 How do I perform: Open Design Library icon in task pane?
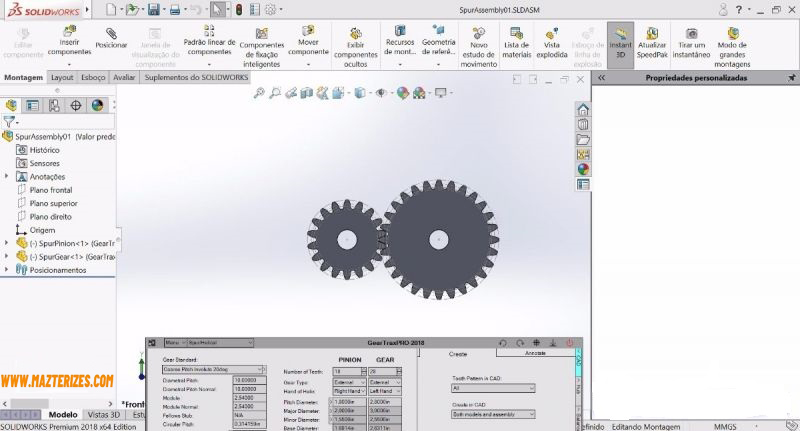583,124
